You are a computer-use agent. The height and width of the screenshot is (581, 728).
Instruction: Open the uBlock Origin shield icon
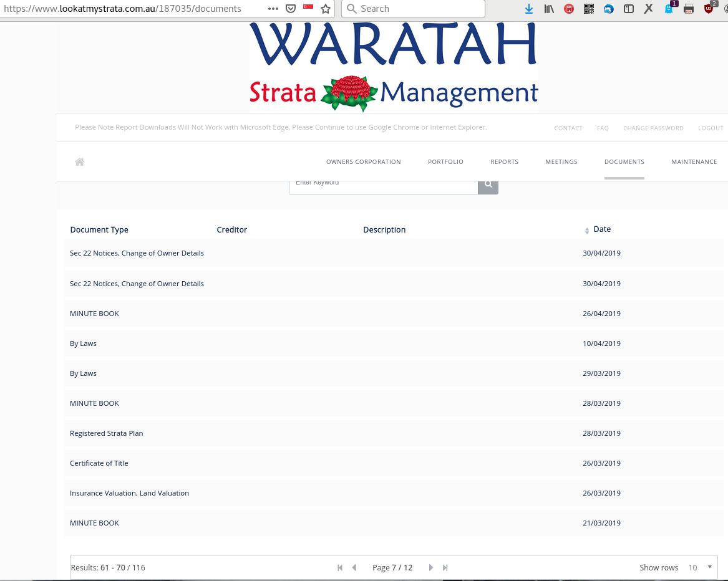pos(709,8)
